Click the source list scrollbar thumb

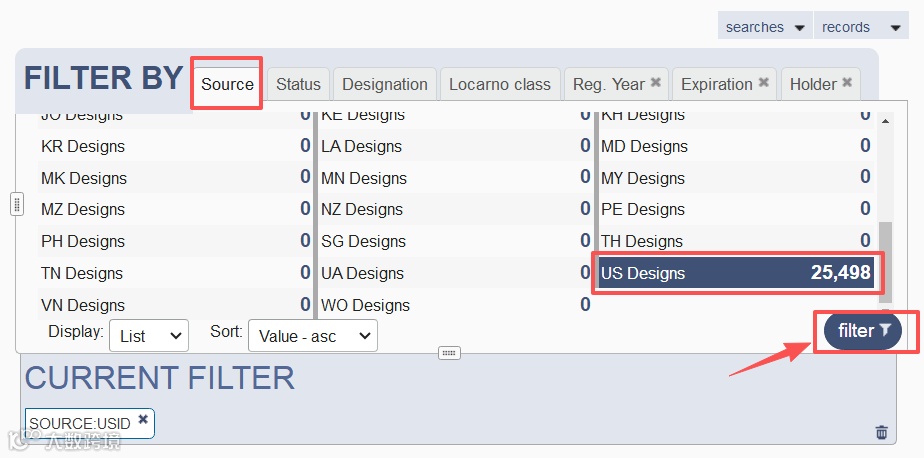coord(885,262)
